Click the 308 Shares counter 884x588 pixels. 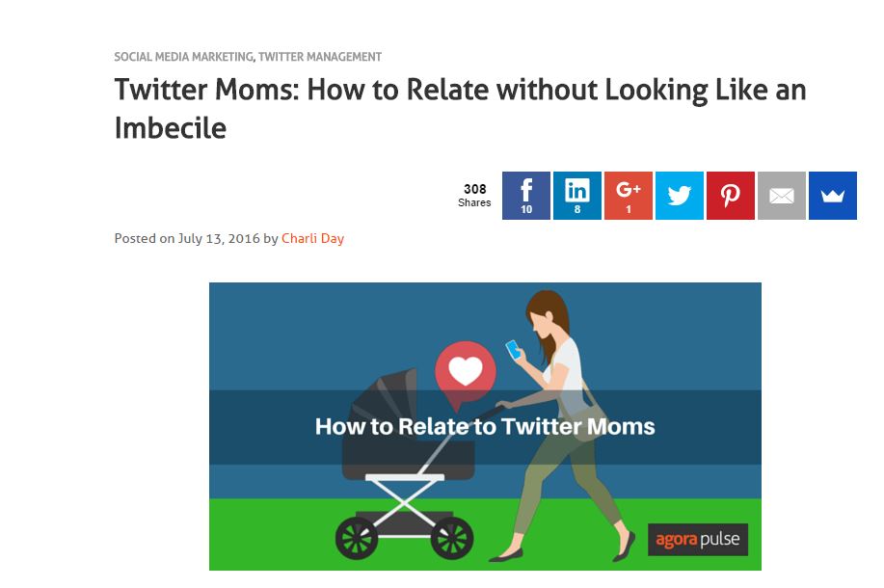(474, 195)
